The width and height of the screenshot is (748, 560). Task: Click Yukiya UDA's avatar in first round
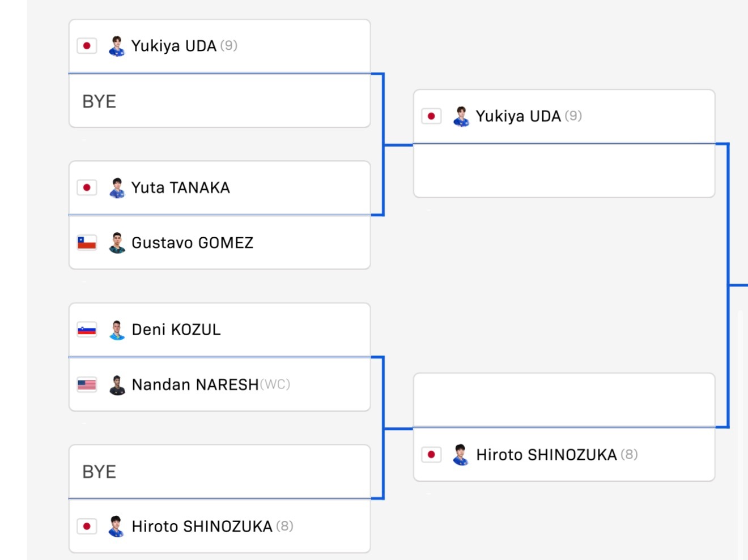pyautogui.click(x=117, y=46)
